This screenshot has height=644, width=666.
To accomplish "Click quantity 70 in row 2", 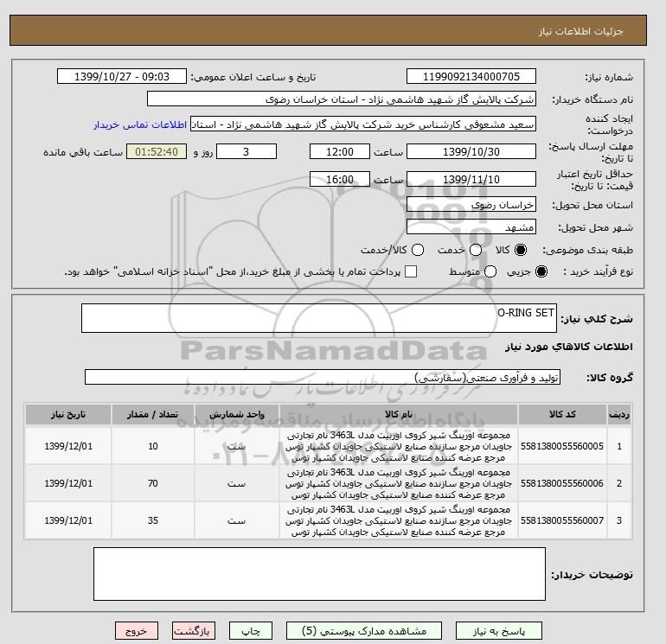I will (x=153, y=483).
